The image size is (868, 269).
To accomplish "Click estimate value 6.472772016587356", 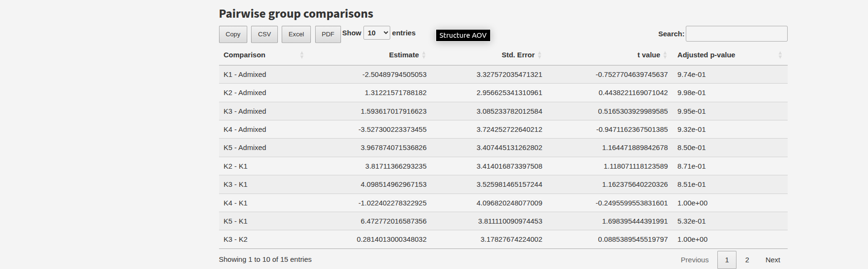I will 394,221.
